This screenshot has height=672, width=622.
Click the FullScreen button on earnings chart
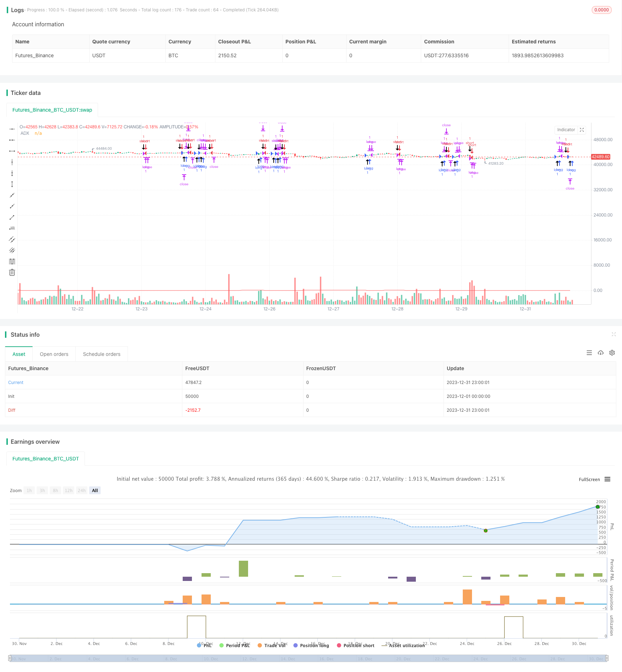click(589, 479)
